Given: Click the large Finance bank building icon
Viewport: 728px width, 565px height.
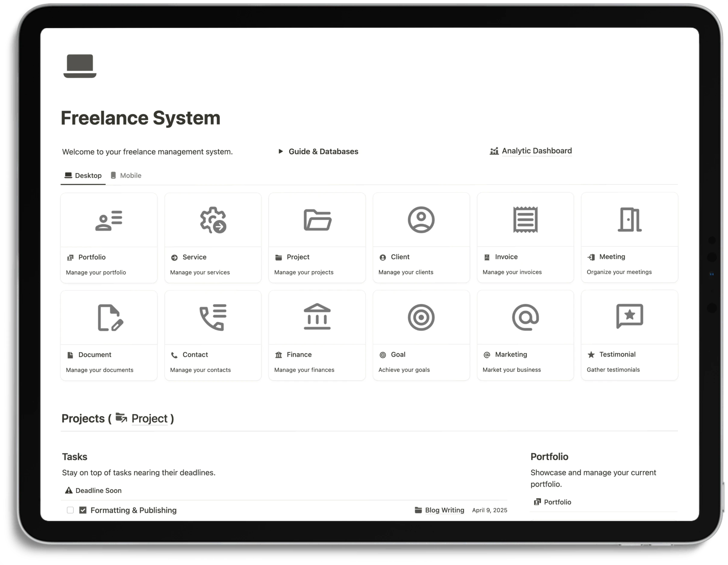Looking at the screenshot, I should (317, 317).
